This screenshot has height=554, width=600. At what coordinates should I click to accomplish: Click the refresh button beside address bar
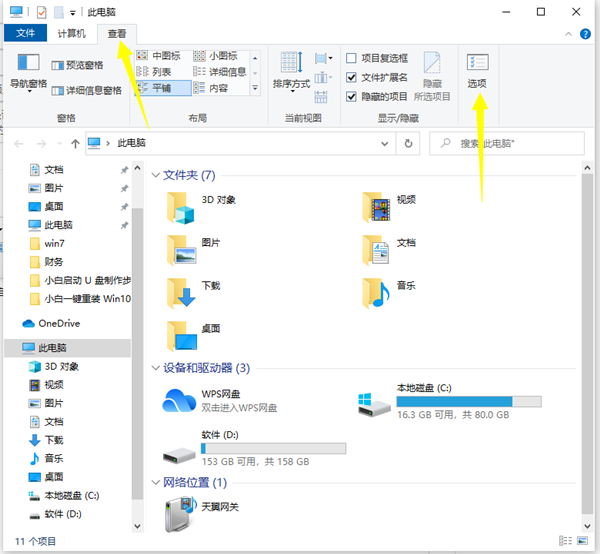(408, 144)
